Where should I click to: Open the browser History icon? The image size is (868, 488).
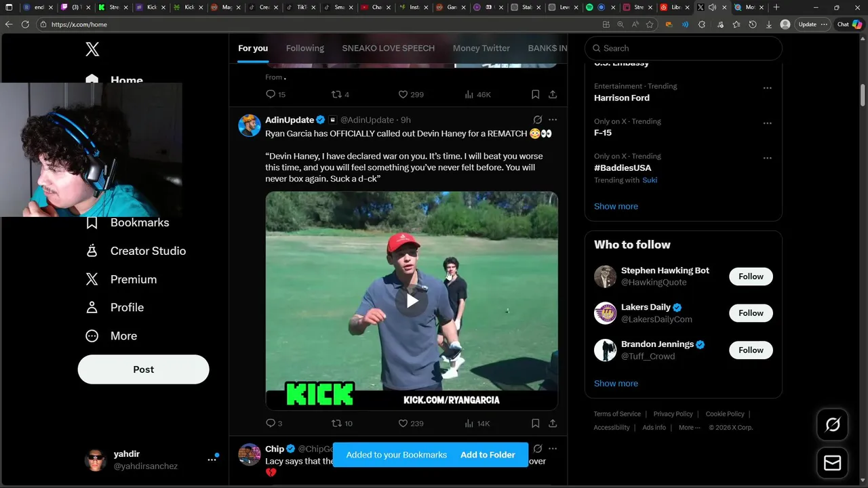[753, 24]
